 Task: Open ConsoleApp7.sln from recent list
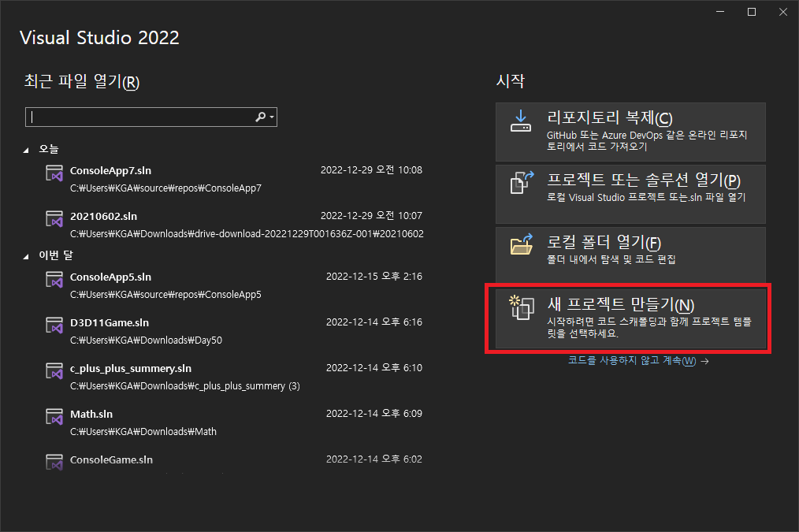point(233,179)
